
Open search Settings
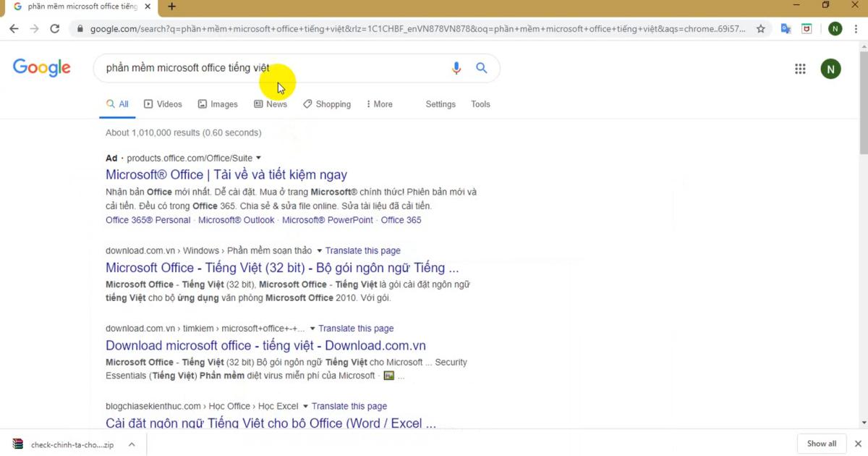(441, 104)
